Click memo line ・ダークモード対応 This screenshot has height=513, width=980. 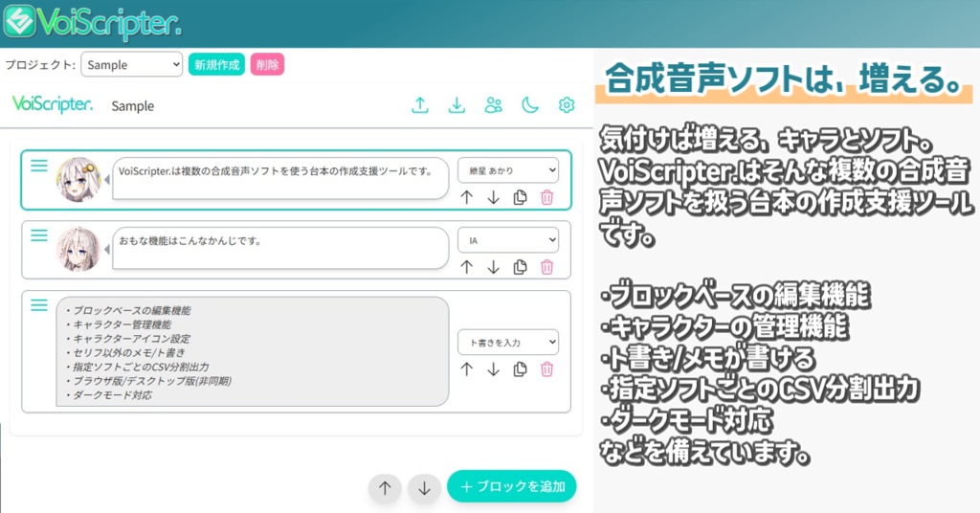[108, 395]
